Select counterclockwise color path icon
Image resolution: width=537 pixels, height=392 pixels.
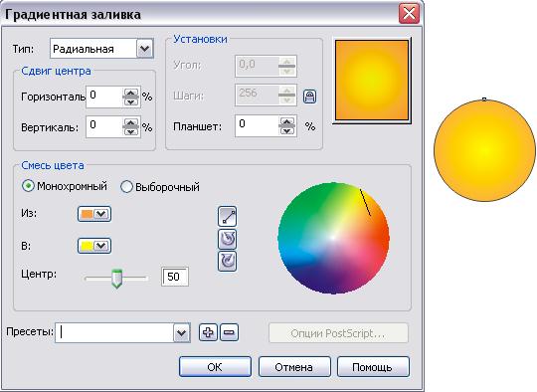coord(227,239)
